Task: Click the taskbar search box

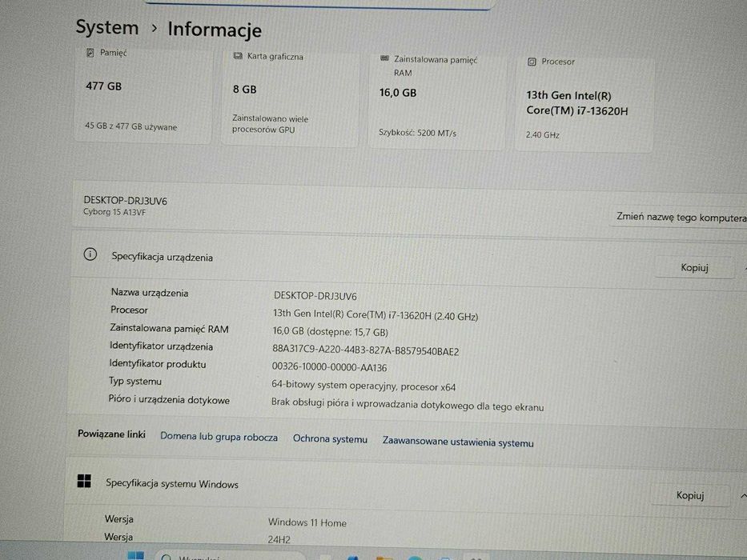Action: pyautogui.click(x=229, y=556)
